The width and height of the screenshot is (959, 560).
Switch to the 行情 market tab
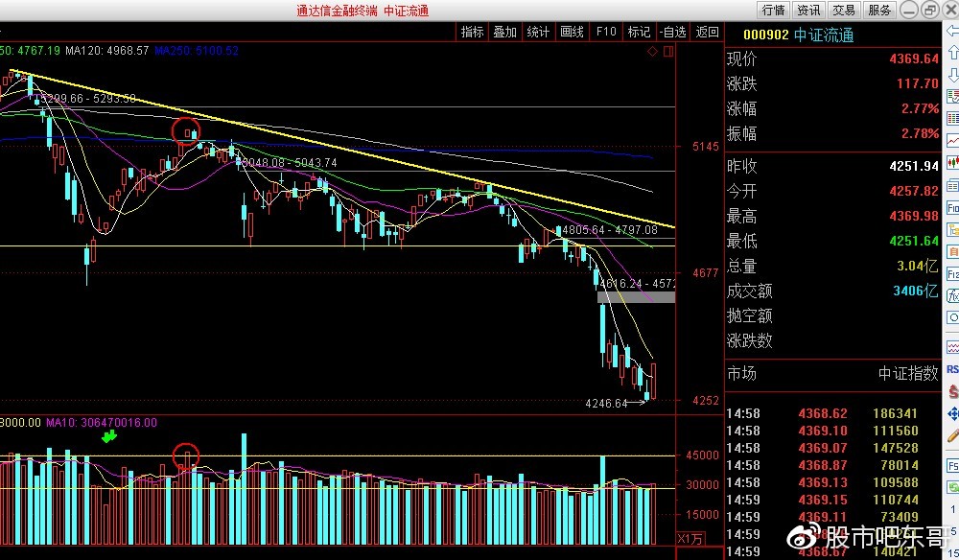[773, 10]
